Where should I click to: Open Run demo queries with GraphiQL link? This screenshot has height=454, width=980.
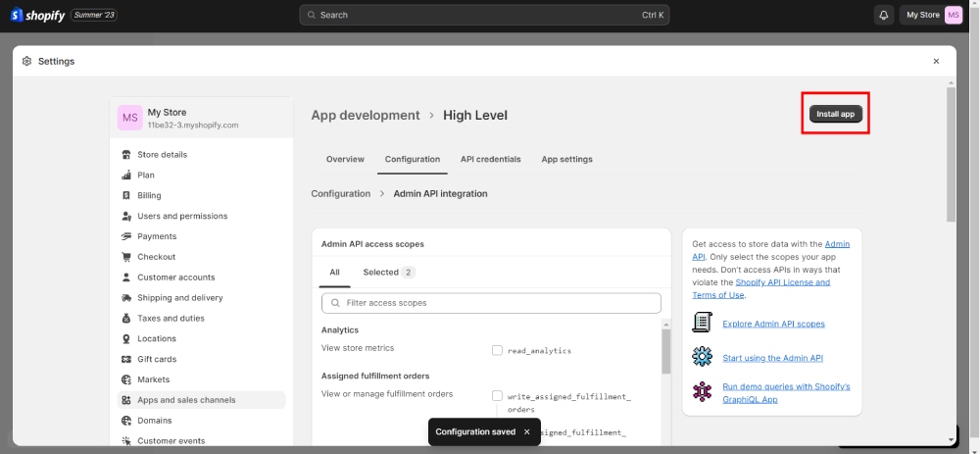point(786,393)
